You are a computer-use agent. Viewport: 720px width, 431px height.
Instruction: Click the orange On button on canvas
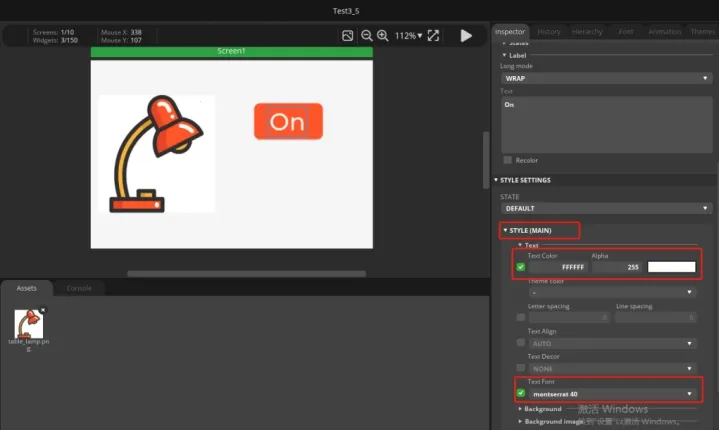tap(288, 121)
